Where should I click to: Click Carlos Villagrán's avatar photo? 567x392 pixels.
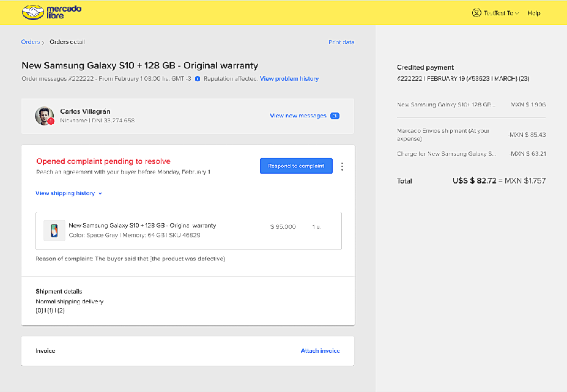click(44, 116)
